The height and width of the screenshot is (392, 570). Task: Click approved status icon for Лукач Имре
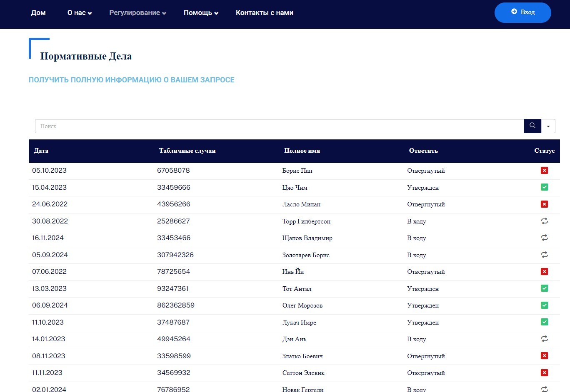(544, 322)
